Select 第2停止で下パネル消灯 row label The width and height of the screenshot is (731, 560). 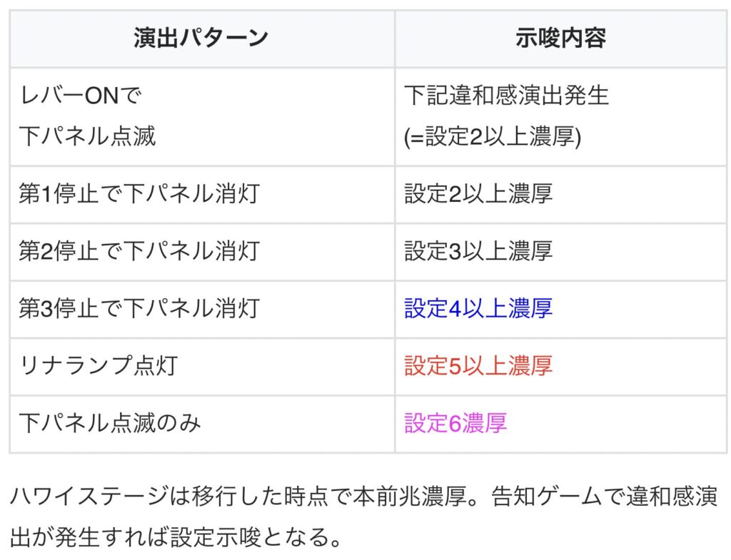click(x=139, y=250)
